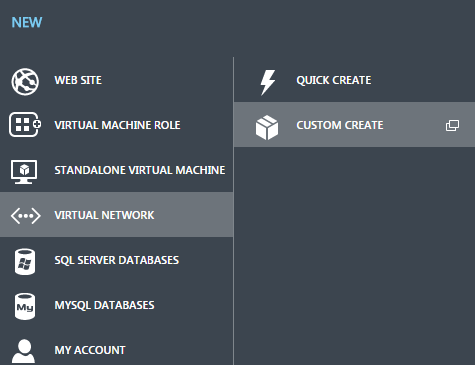Select the VIRTUAL NETWORK entry
Screen dimensions: 475x365
(117, 215)
